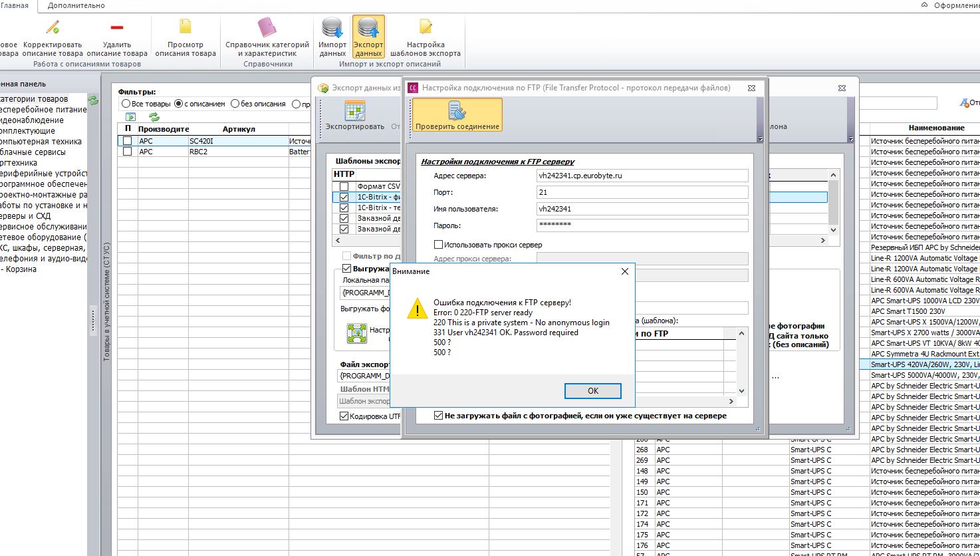Click the down arrow of the FTP list scrollbar

743,391
